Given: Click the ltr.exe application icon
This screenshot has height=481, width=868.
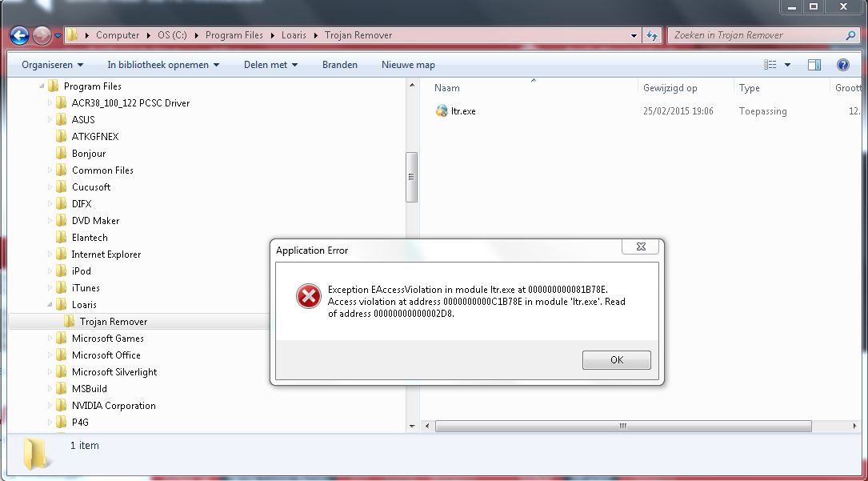Looking at the screenshot, I should click(441, 110).
